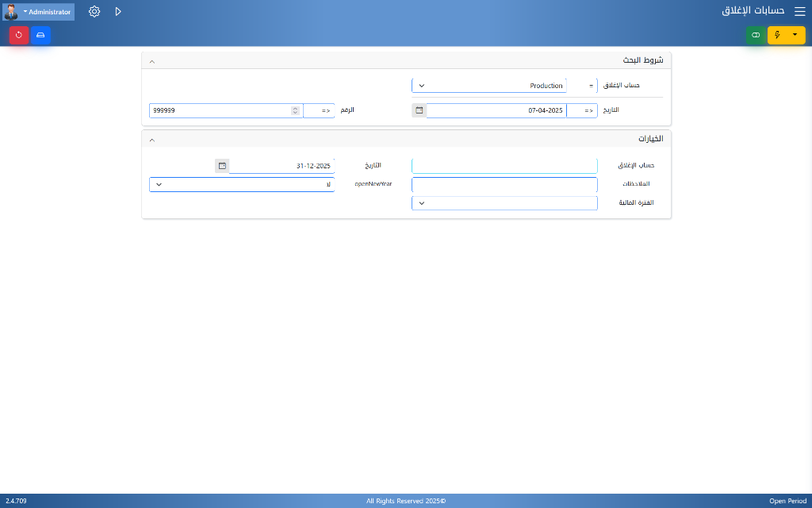Click the yellow lightning bolt action button
The height and width of the screenshot is (508, 812).
pos(777,35)
